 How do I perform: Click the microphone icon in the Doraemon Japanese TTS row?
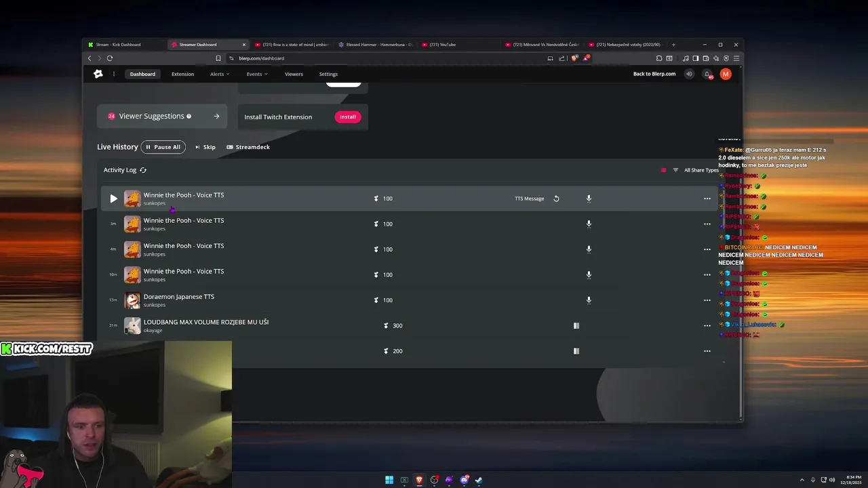[x=589, y=300]
